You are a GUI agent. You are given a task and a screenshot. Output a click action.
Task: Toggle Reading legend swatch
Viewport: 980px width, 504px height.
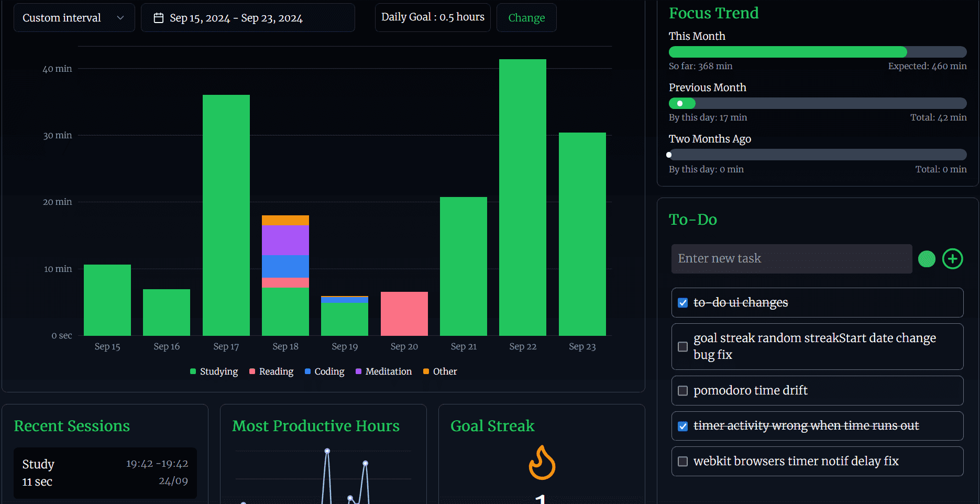pyautogui.click(x=252, y=371)
